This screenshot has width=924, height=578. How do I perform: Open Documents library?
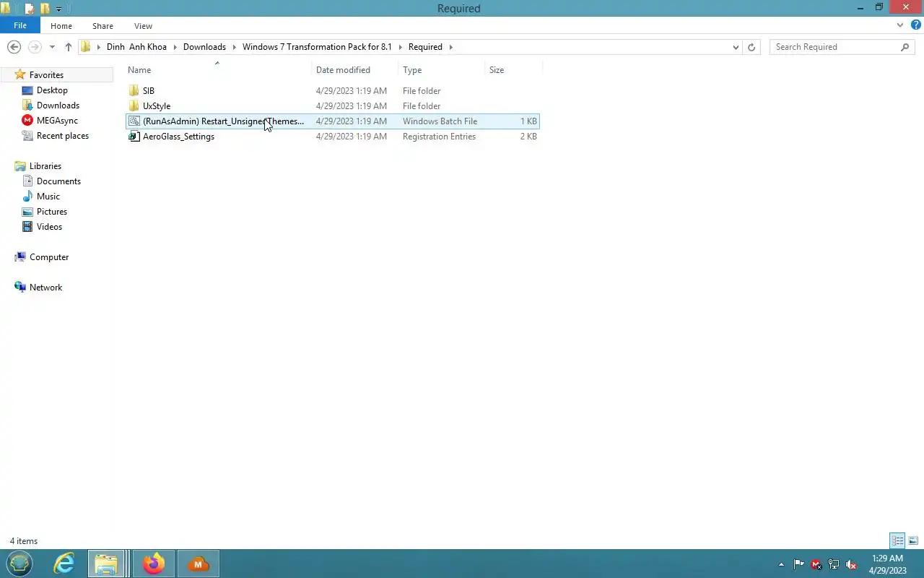[58, 181]
